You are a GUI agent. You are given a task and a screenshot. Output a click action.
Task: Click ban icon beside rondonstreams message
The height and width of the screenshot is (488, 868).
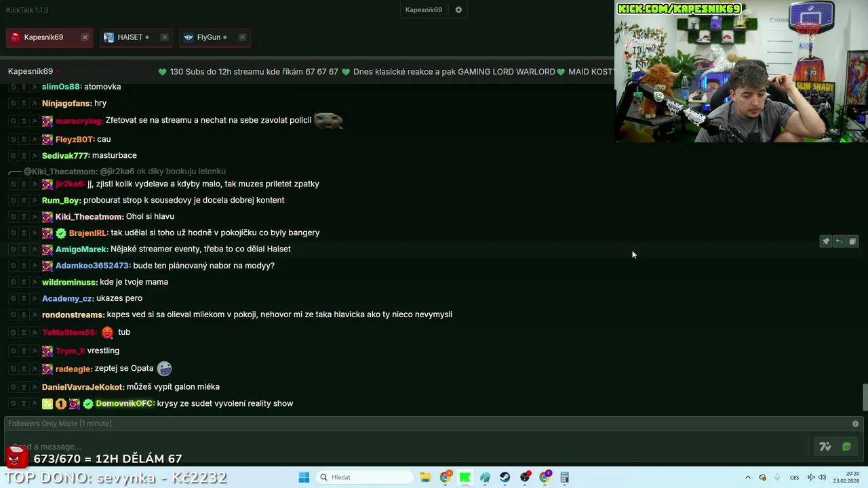pyautogui.click(x=13, y=315)
